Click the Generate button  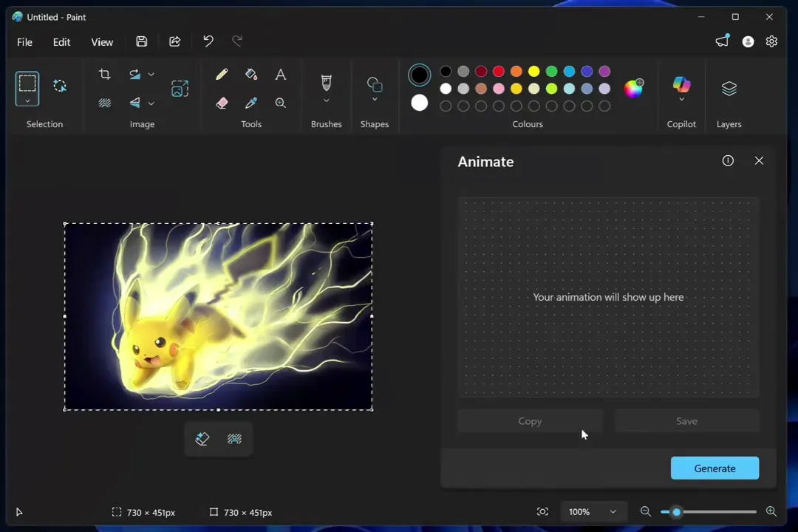coord(715,468)
